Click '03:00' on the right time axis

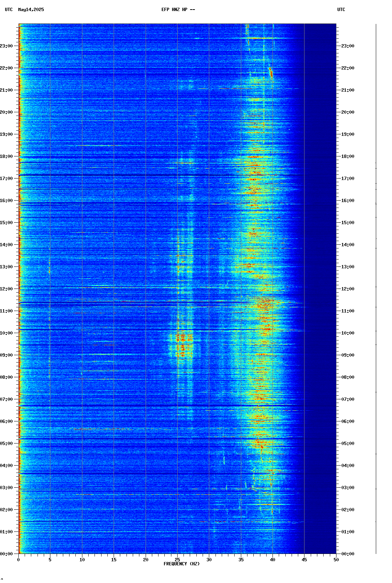point(348,488)
